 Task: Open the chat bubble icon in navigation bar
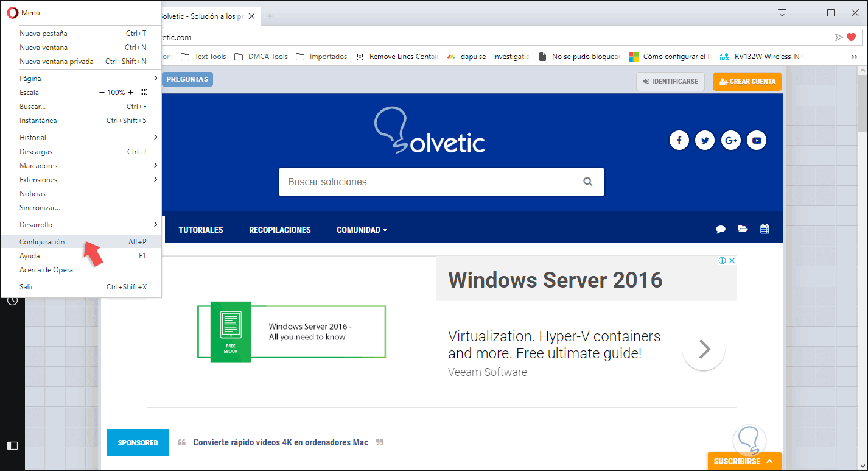coord(721,230)
